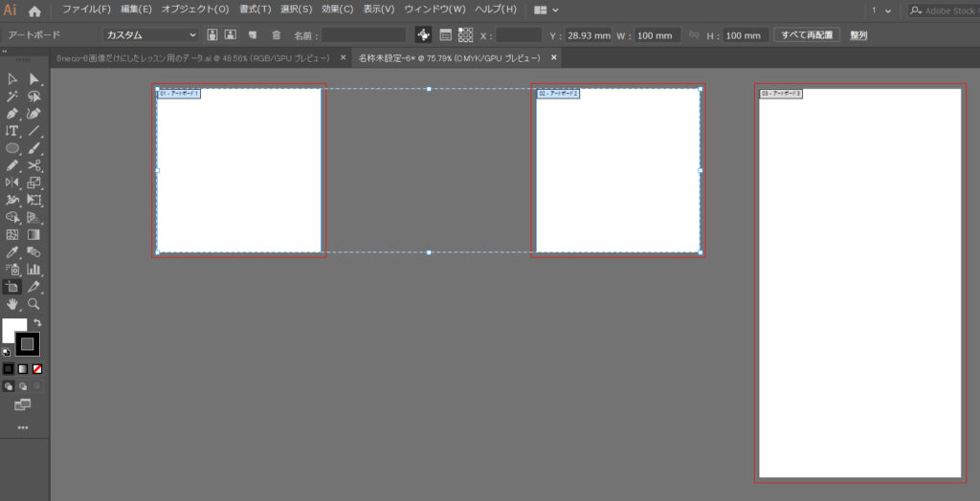The width and height of the screenshot is (980, 501).
Task: Select the Hand tool
Action: (12, 303)
